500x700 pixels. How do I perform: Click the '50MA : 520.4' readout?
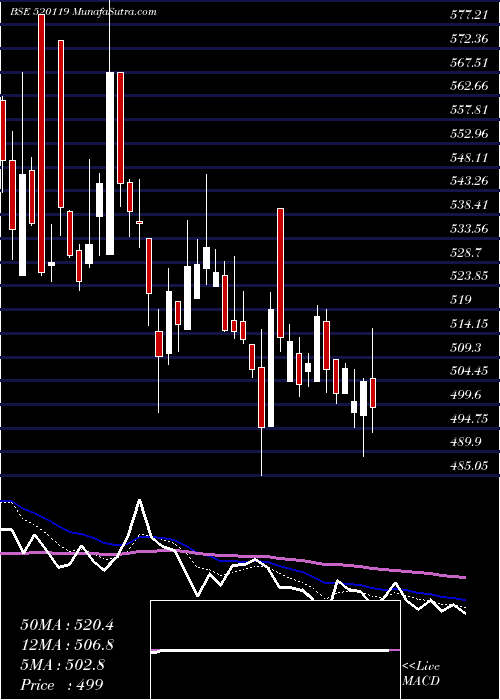tap(67, 625)
